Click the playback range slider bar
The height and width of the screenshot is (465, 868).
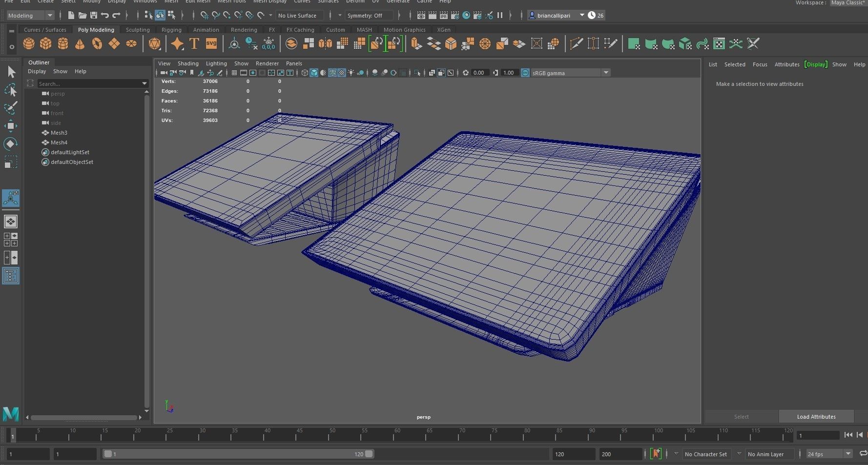click(239, 454)
